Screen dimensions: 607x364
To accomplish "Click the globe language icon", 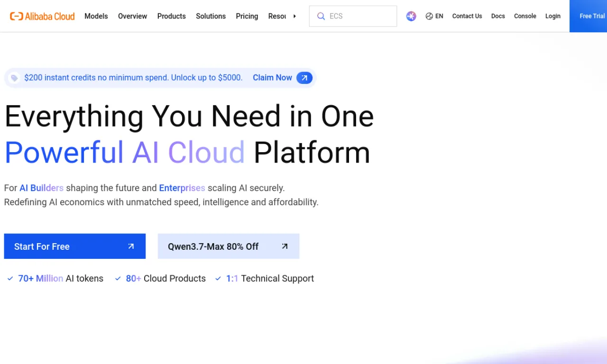I will pyautogui.click(x=429, y=16).
